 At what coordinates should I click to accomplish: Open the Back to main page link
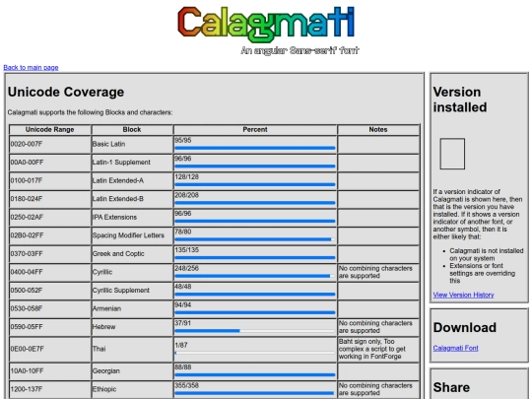31,68
